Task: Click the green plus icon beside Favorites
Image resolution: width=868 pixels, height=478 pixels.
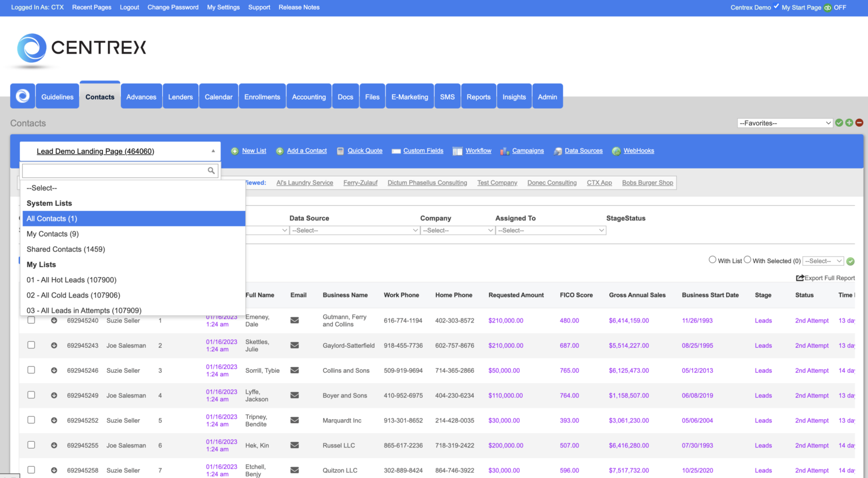Action: tap(849, 123)
